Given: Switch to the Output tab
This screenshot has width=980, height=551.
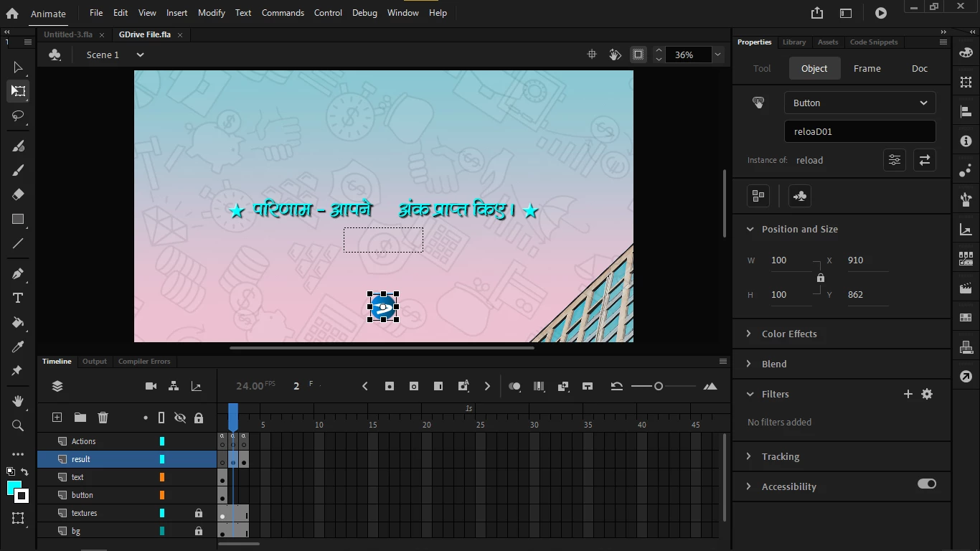Looking at the screenshot, I should [x=95, y=362].
